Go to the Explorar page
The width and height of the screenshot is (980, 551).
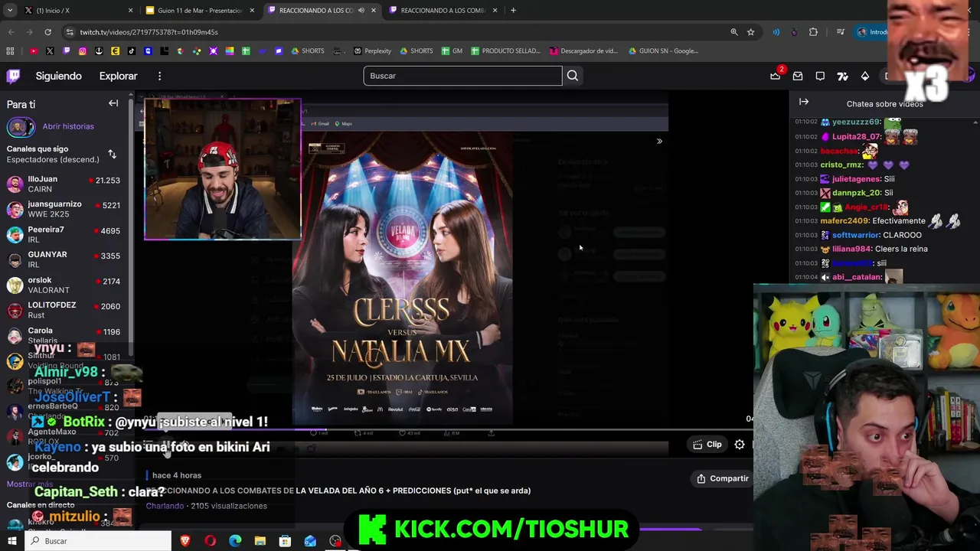(118, 76)
